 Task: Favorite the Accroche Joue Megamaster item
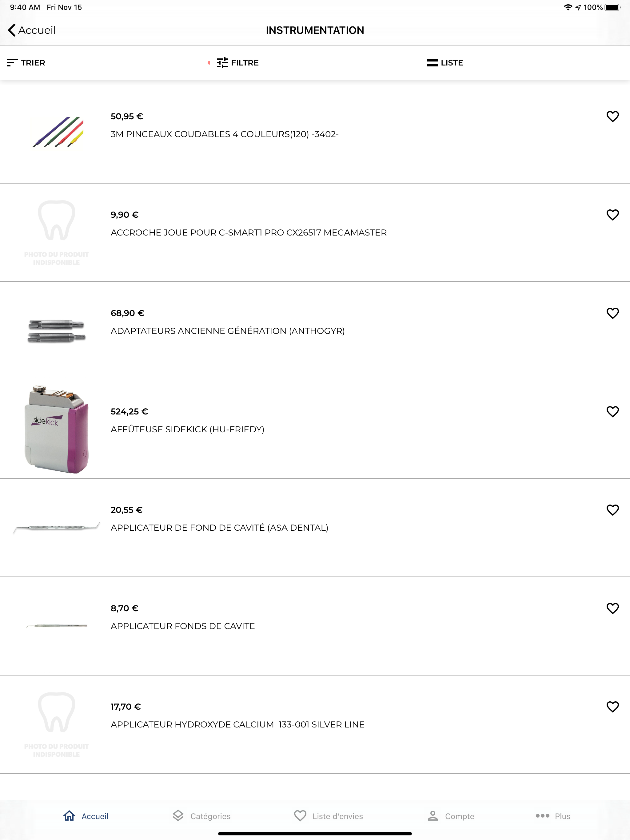tap(612, 215)
